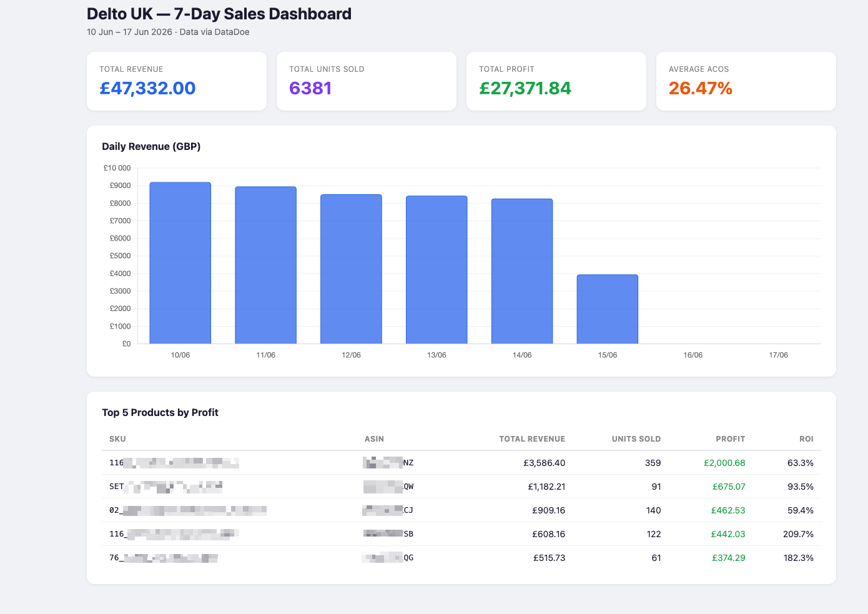Click the revenue cell £1,182.21
Viewport: 868px width, 614px height.
[x=546, y=487]
